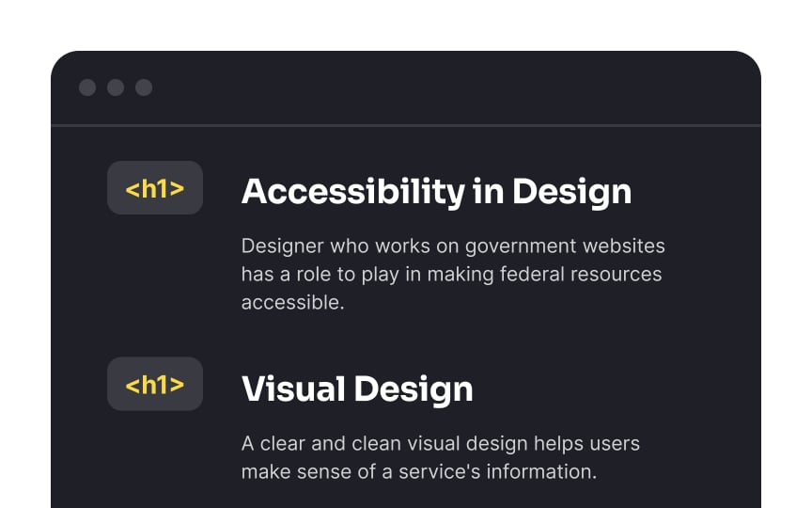
Task: Select the h1 tag beside Accessibility in Design
Action: [x=155, y=187]
